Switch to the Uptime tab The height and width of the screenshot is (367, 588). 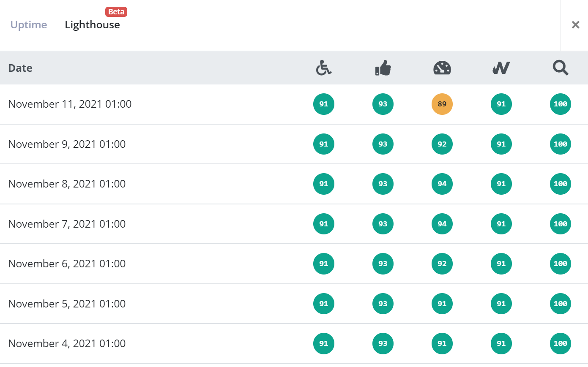[x=28, y=24]
